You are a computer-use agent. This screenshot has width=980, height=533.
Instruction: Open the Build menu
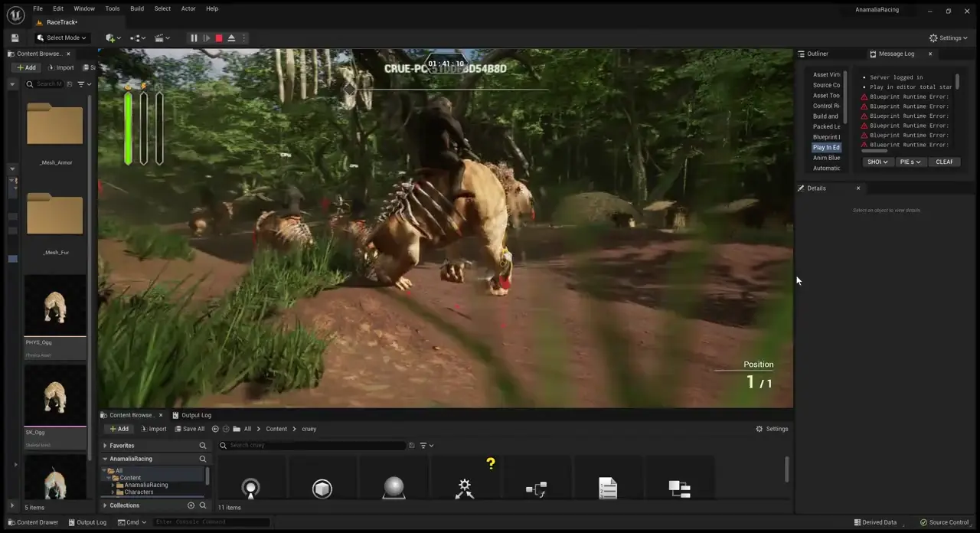click(137, 8)
